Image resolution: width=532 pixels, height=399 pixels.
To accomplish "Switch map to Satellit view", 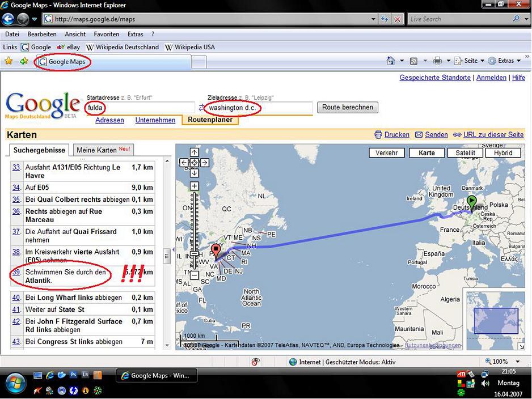I will click(465, 153).
